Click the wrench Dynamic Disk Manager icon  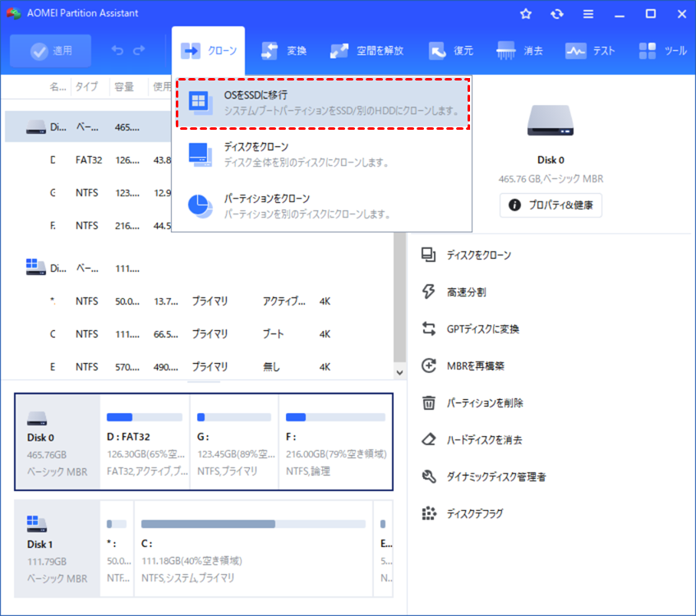click(429, 476)
